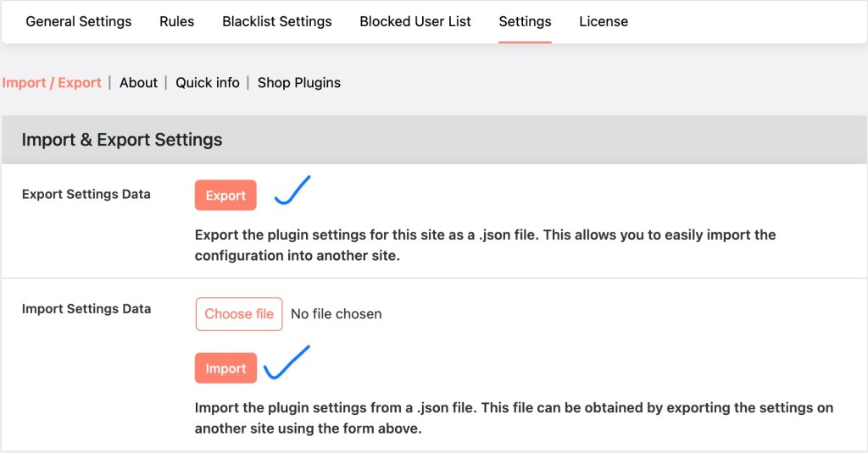Go to Blacklist Settings tab

(x=277, y=21)
